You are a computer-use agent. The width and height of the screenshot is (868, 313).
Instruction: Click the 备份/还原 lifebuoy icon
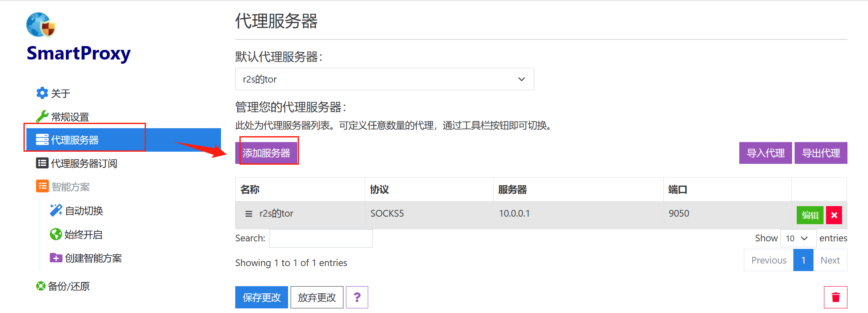tap(41, 286)
